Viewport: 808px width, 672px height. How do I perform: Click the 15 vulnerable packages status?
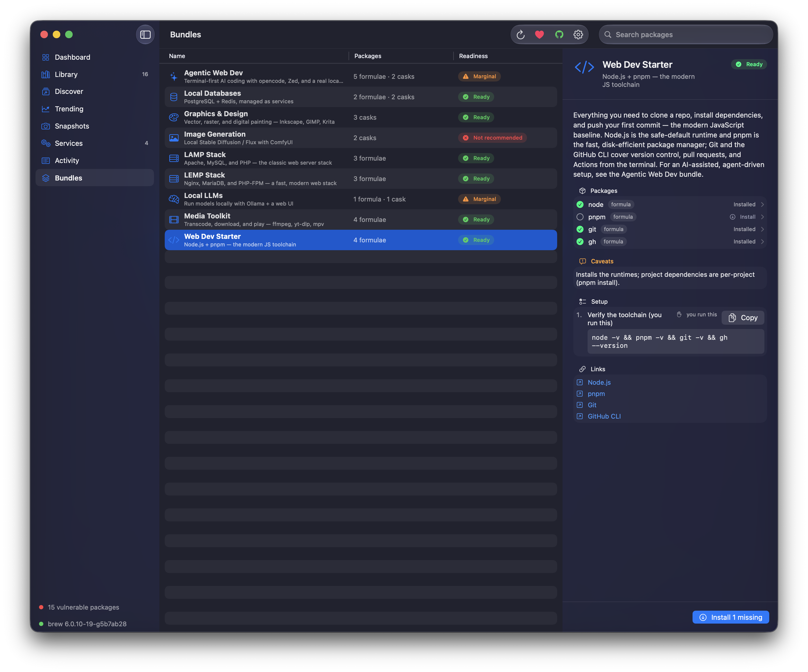[83, 607]
